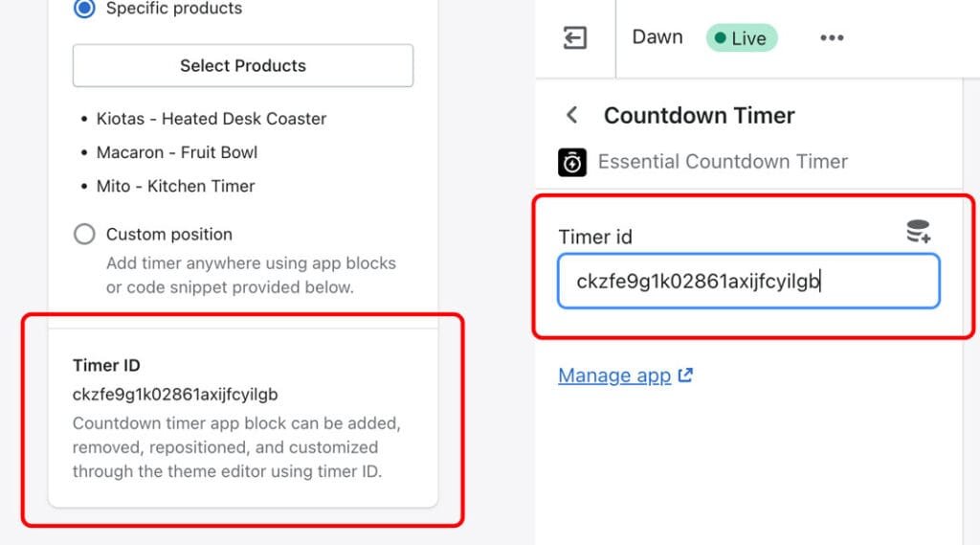Image resolution: width=980 pixels, height=545 pixels.
Task: Select Mito - Kitchen Timer product
Action: click(176, 186)
